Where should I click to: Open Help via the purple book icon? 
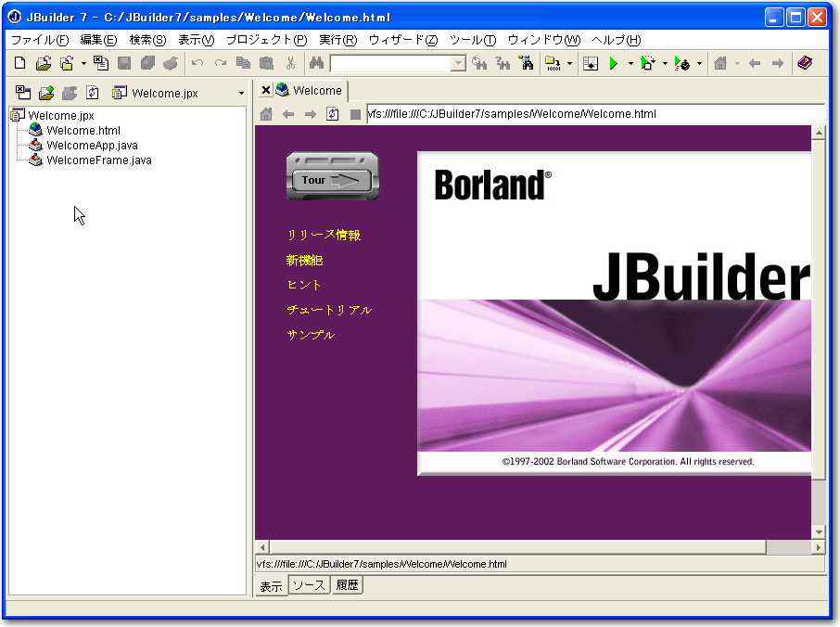pyautogui.click(x=804, y=64)
